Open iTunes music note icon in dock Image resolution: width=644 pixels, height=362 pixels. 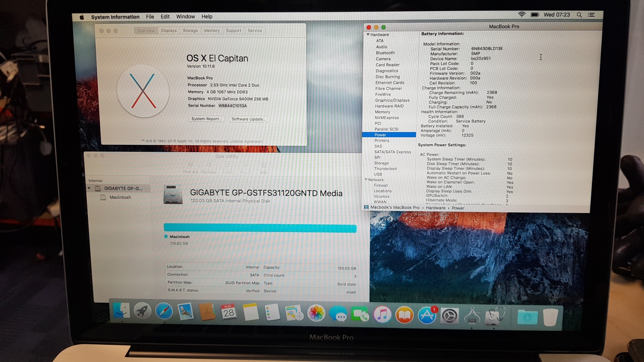coord(382,315)
